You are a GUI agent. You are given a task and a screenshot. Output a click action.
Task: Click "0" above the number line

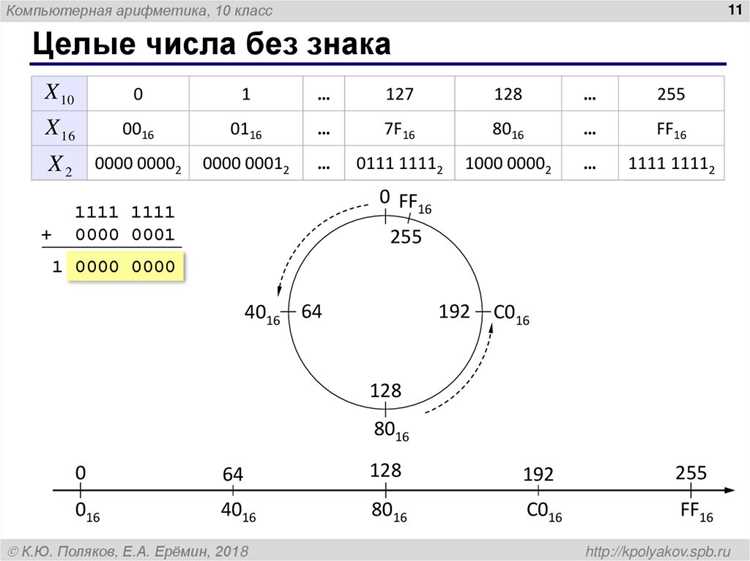point(80,473)
